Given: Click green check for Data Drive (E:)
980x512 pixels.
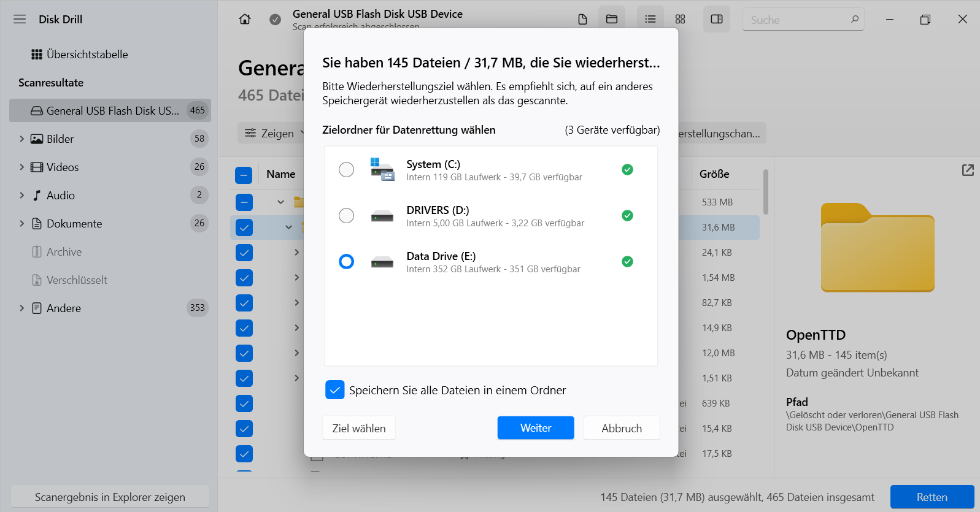Looking at the screenshot, I should point(627,261).
